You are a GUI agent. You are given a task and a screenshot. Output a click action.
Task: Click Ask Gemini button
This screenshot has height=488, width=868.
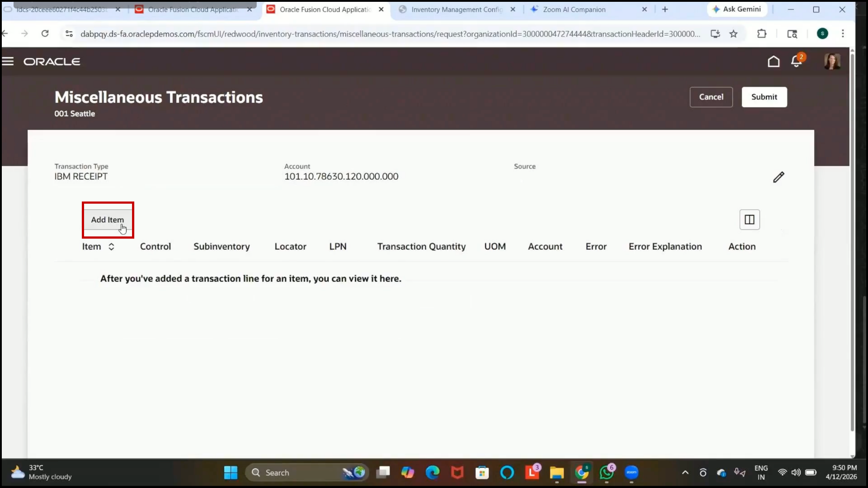[x=737, y=9]
